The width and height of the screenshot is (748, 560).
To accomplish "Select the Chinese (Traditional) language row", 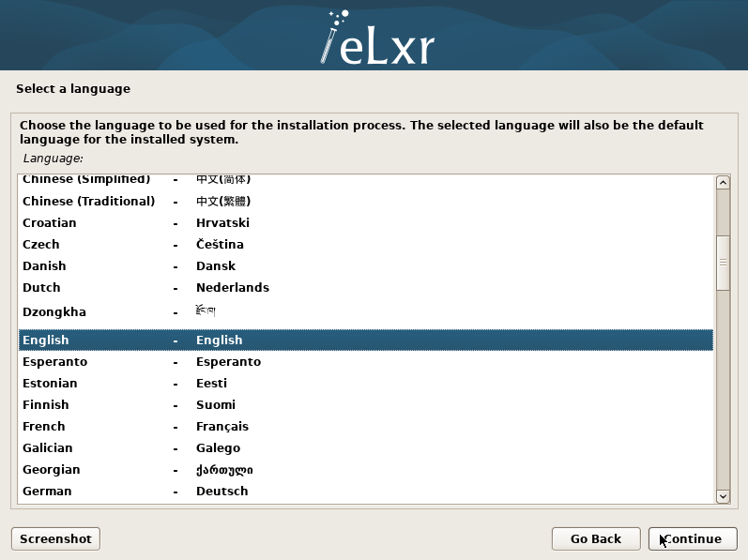I will [x=366, y=201].
